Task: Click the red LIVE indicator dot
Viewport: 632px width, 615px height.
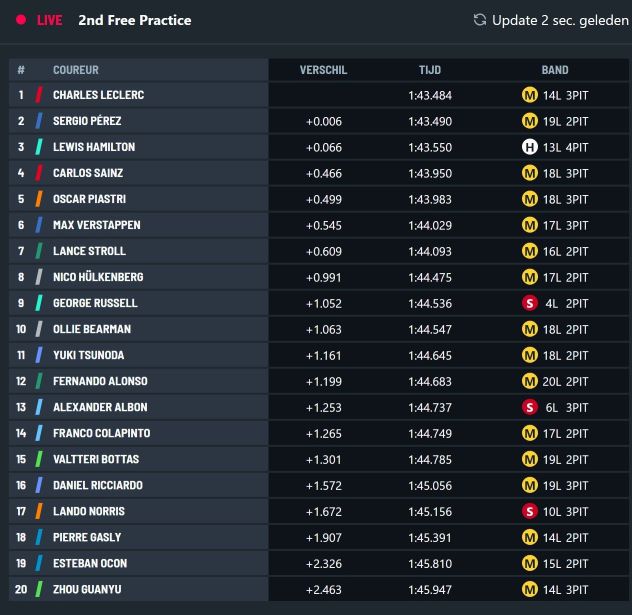Action: (21, 20)
